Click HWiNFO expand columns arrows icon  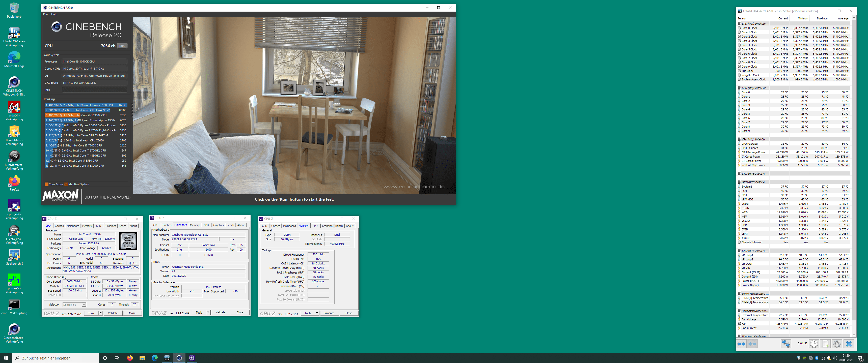[741, 344]
